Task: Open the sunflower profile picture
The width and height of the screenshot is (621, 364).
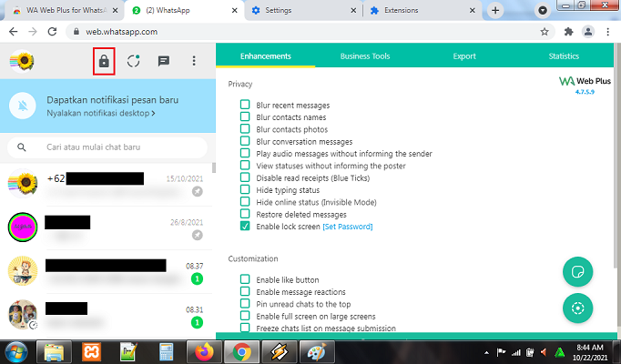Action: 22,61
